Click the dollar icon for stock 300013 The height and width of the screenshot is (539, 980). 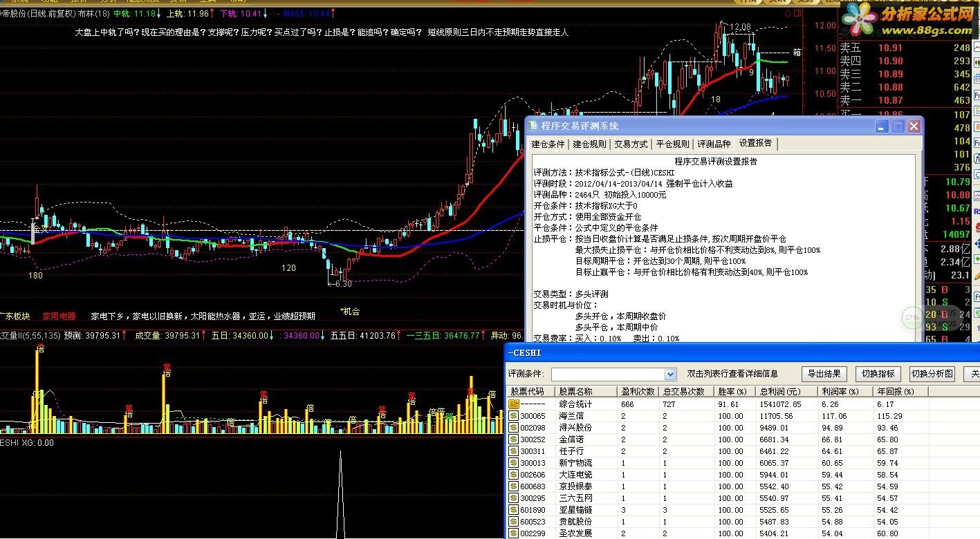point(514,463)
